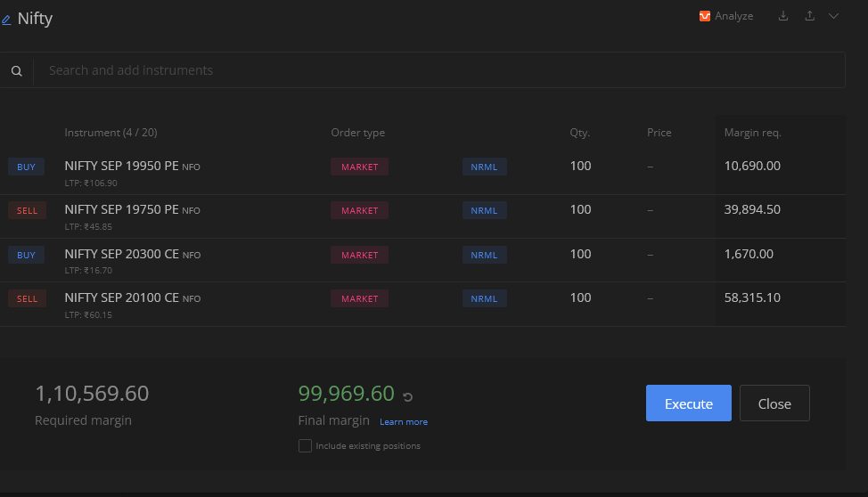Click margin value 58,315.10
The image size is (868, 497).
[x=752, y=297]
